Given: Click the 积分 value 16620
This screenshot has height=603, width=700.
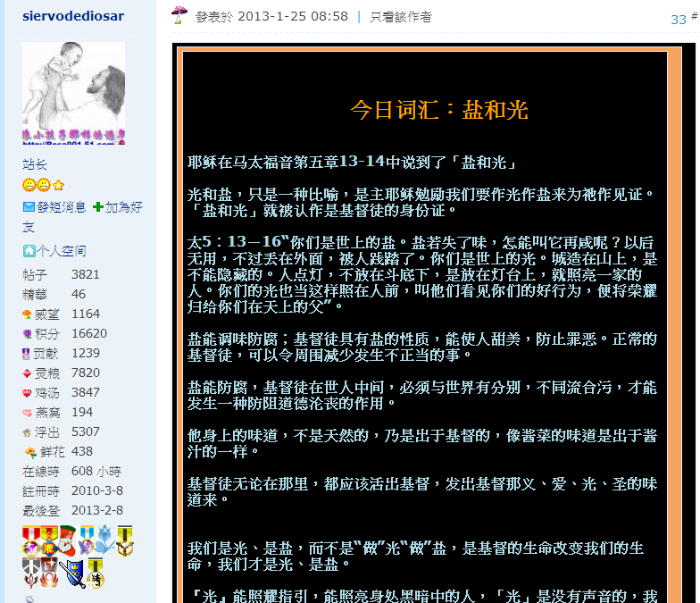Looking at the screenshot, I should tap(89, 333).
